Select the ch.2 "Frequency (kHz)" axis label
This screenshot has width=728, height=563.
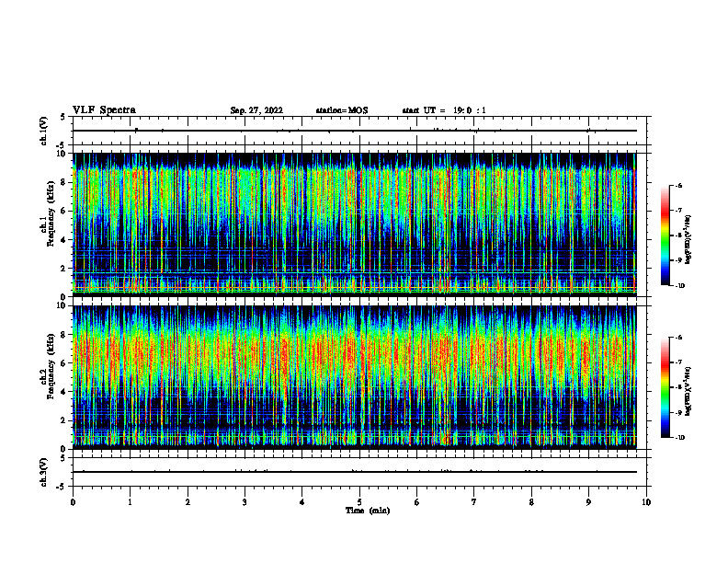click(x=51, y=366)
